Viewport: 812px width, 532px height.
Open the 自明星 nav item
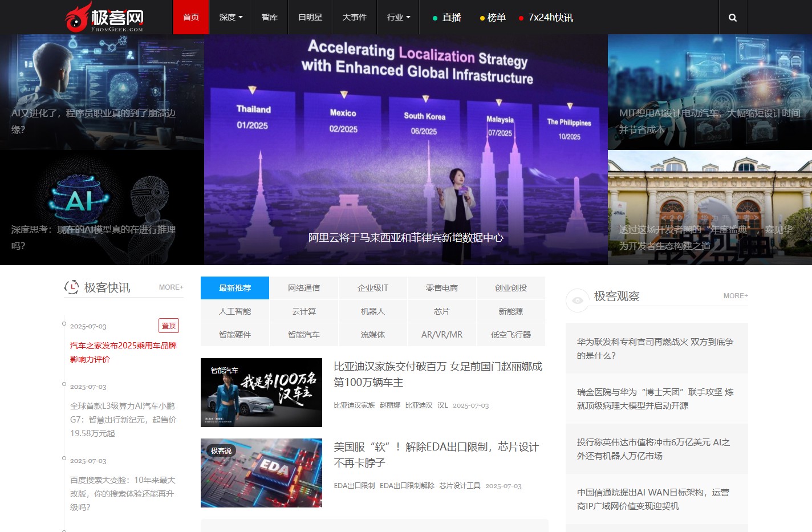[310, 17]
